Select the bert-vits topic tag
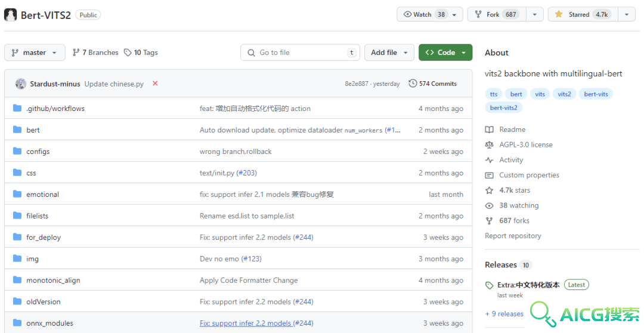Image resolution: width=644 pixels, height=333 pixels. click(x=596, y=94)
